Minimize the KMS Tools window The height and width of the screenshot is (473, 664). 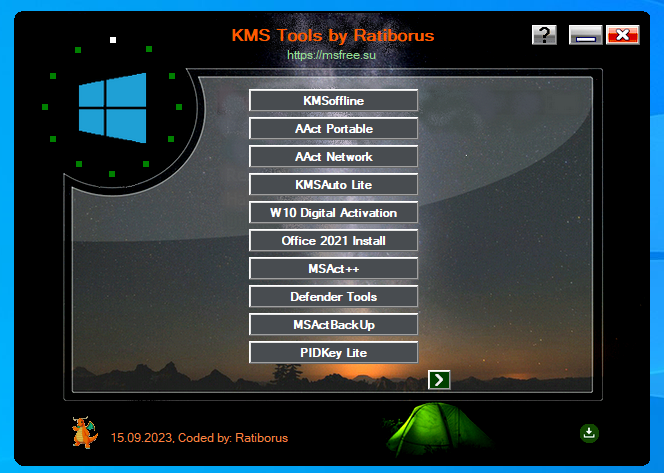[586, 36]
